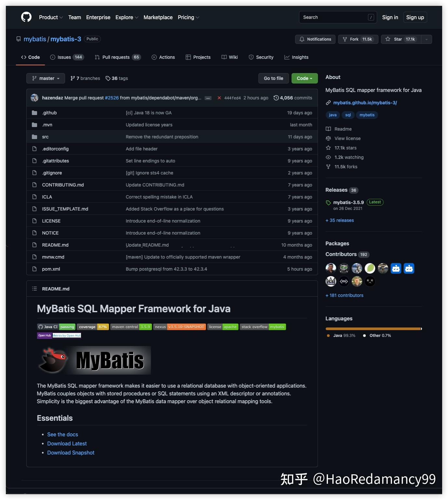Viewport: 448px width, 500px height.
Task: Switch to the Issues tab
Action: [x=67, y=57]
